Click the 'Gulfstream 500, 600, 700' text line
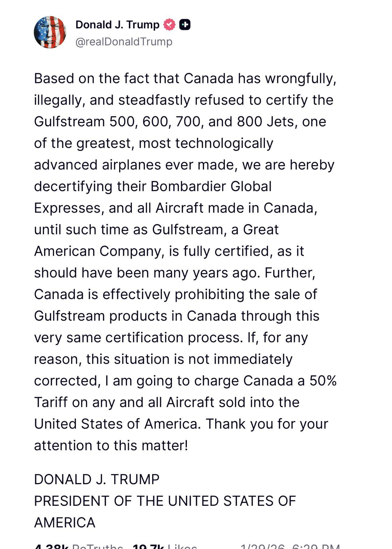The image size is (392, 549). tap(180, 122)
